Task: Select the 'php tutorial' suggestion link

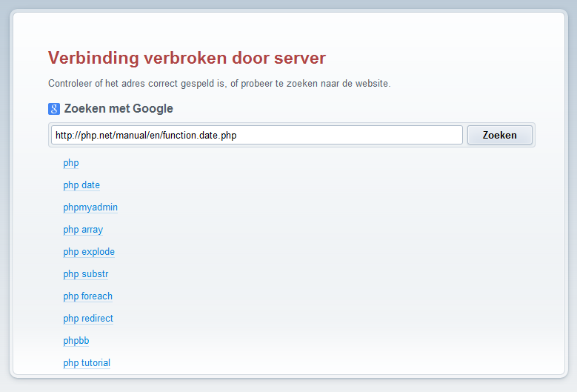Action: [87, 363]
